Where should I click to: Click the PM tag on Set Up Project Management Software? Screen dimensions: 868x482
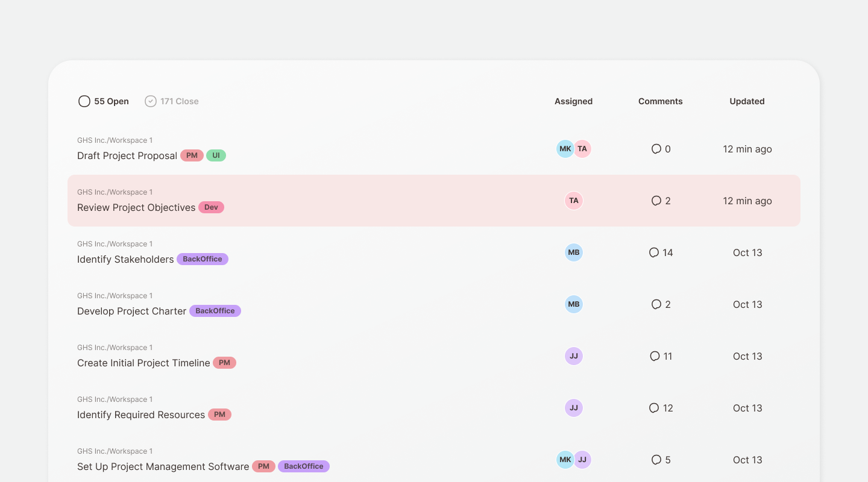(x=263, y=466)
